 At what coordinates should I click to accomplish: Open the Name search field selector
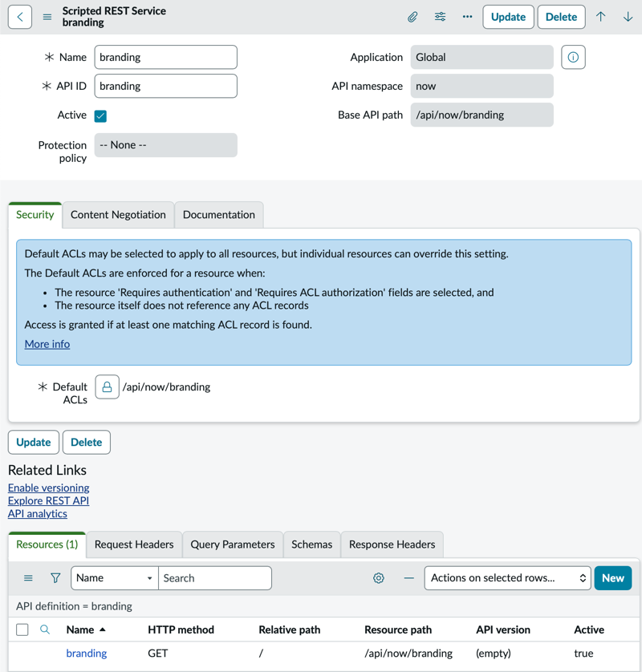point(115,578)
